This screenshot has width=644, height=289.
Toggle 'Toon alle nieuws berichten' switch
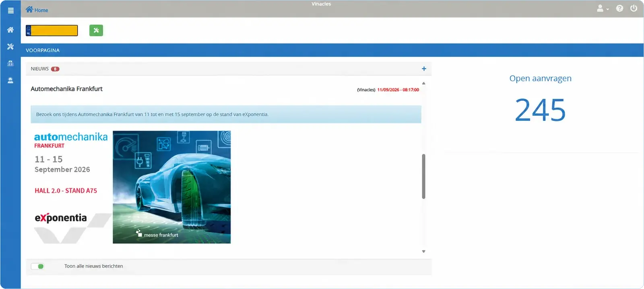(x=37, y=266)
